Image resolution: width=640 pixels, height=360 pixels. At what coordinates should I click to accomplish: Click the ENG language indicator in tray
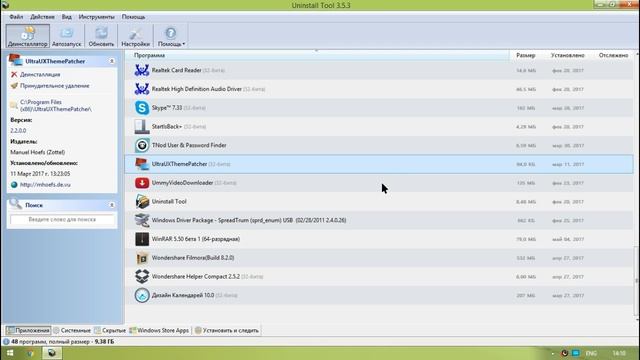[591, 353]
